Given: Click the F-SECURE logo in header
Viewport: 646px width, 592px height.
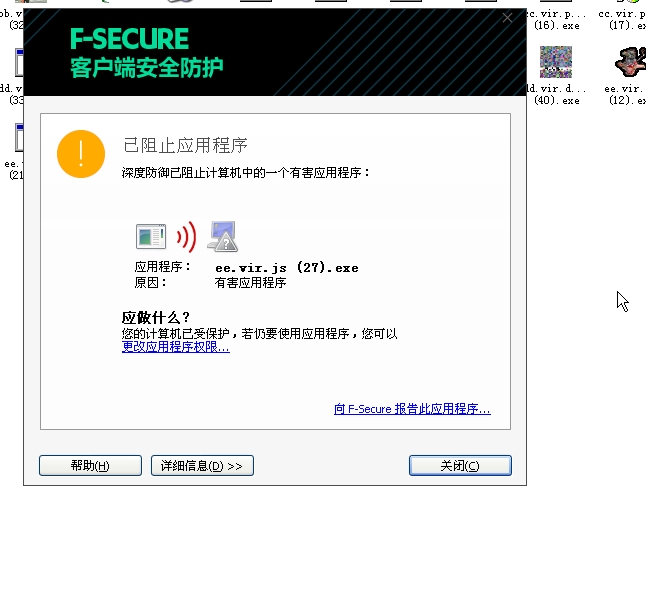Looking at the screenshot, I should pos(129,39).
